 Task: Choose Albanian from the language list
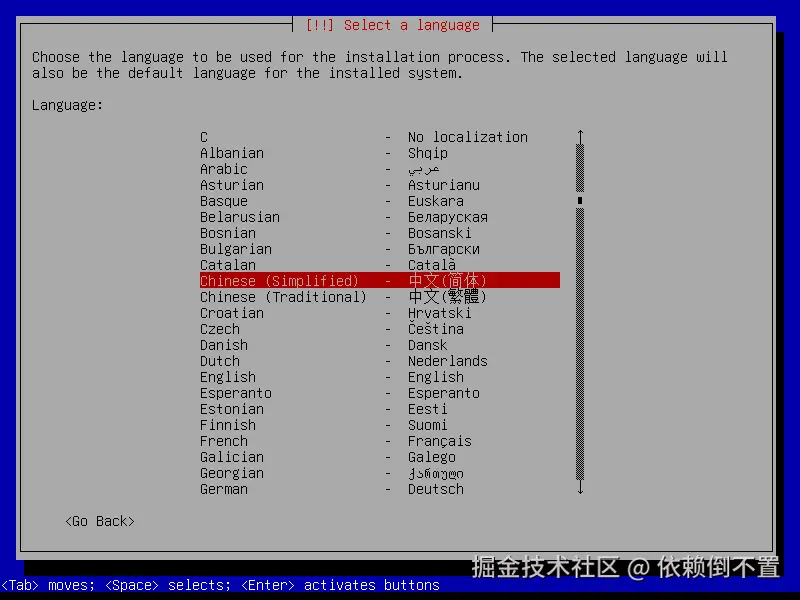pos(380,153)
